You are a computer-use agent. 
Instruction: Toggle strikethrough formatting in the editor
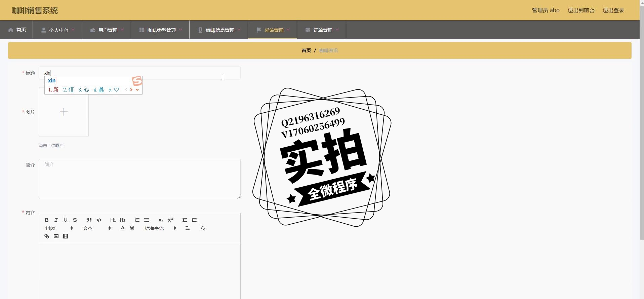[75, 220]
